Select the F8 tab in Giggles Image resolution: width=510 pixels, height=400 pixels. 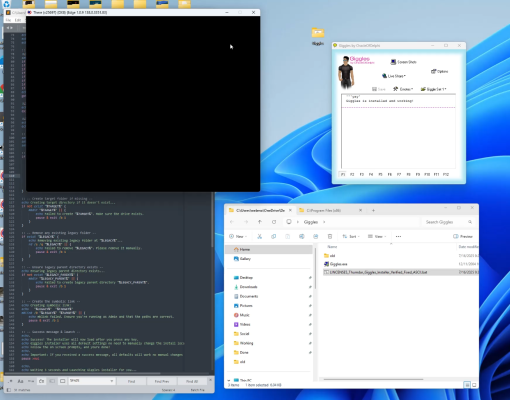(408, 174)
